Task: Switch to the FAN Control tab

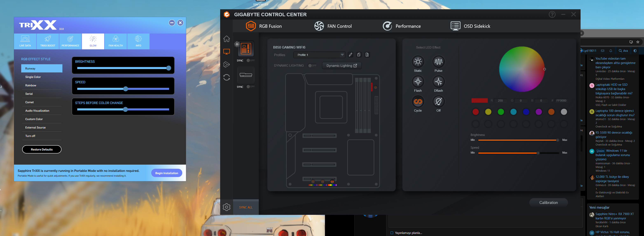Action: [x=333, y=26]
